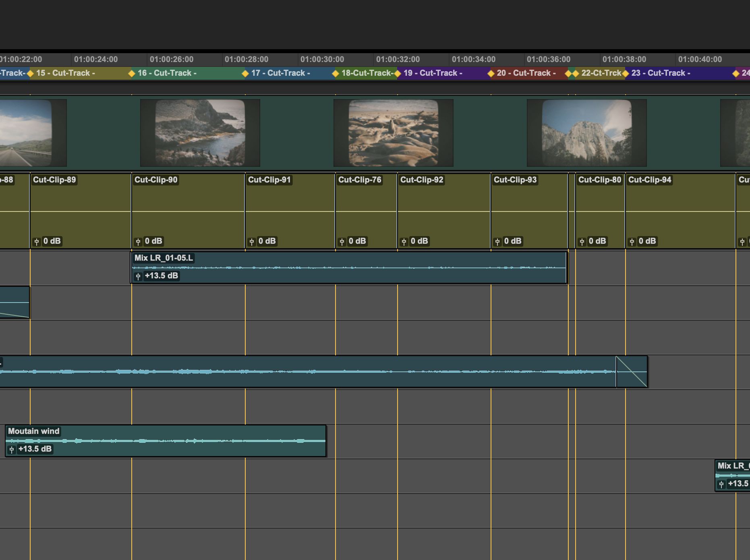Select the Cut-Clip-92 audio clip
750x560 pixels.
[444, 211]
